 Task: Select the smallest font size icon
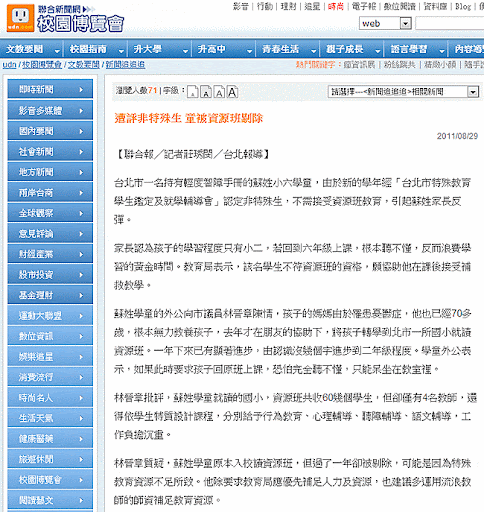[x=193, y=92]
